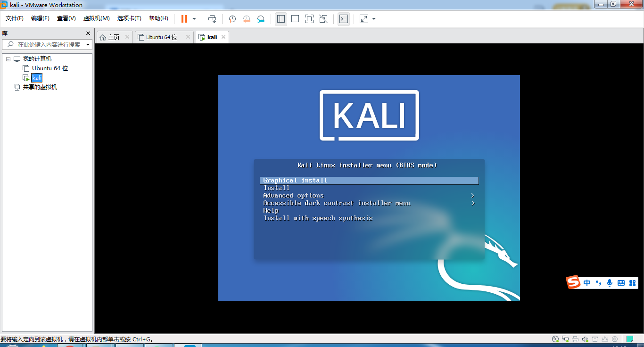644x347 pixels.
Task: Click the IME voice input microphone
Action: click(x=610, y=283)
